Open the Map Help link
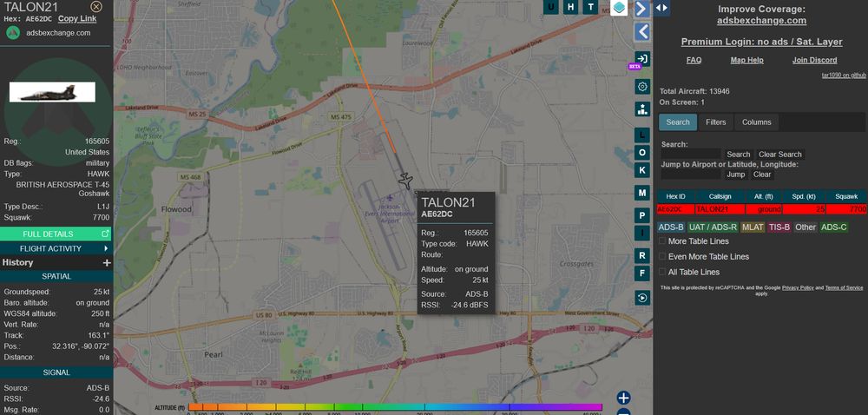 747,60
